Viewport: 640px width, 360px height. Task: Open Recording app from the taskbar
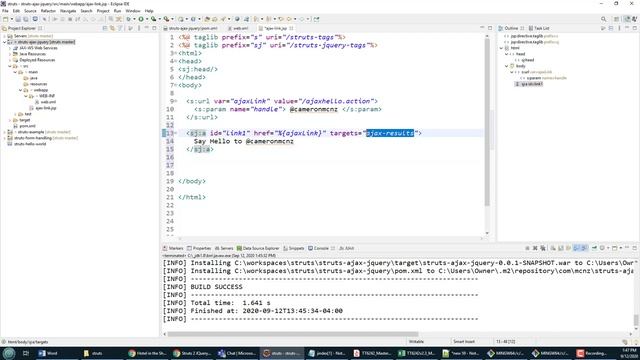pyautogui.click(x=592, y=353)
